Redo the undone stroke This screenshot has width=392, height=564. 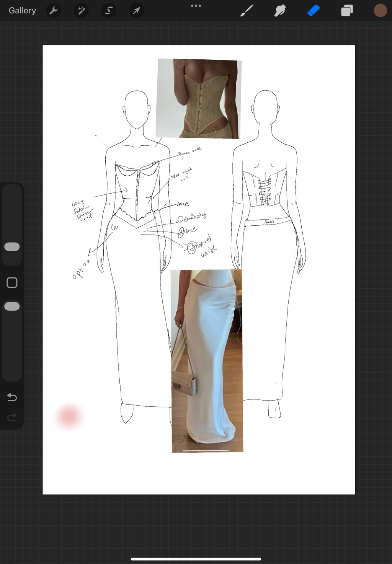click(x=12, y=417)
